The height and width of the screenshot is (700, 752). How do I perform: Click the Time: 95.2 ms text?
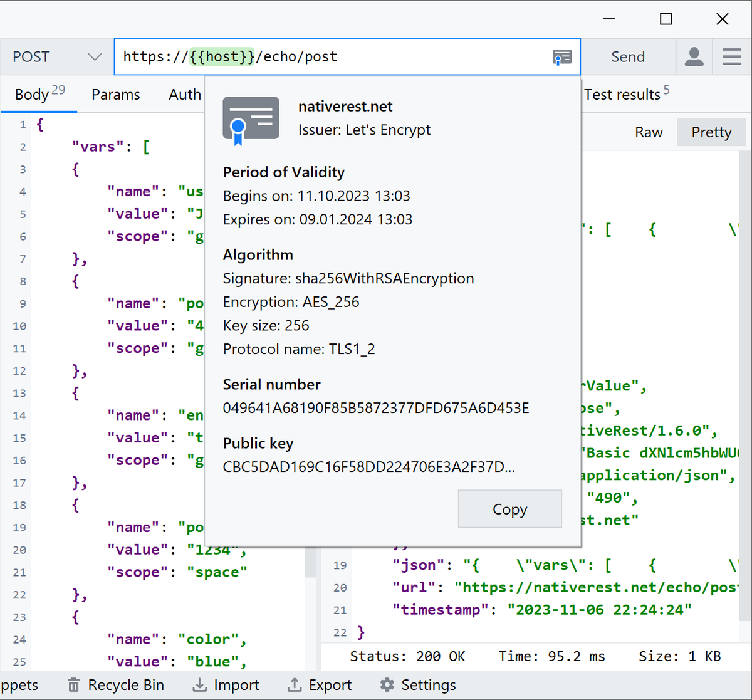(552, 656)
